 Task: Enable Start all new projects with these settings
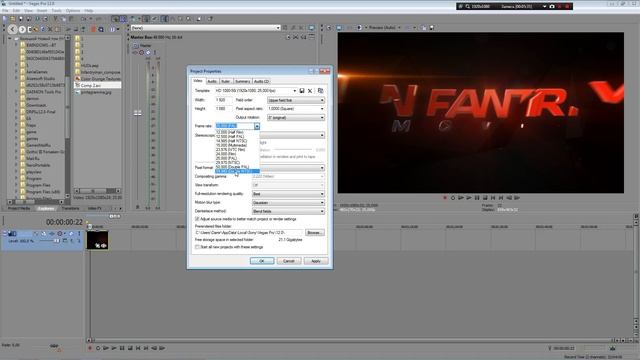coord(197,247)
